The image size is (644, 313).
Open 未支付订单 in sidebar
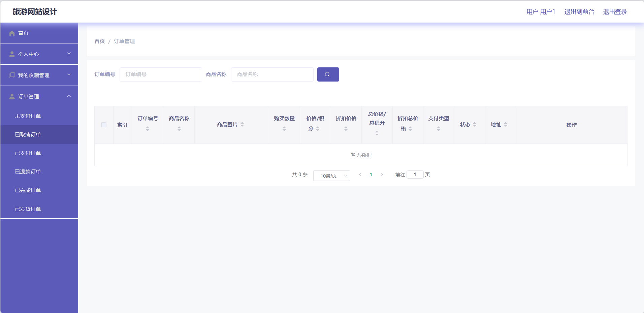pyautogui.click(x=28, y=116)
